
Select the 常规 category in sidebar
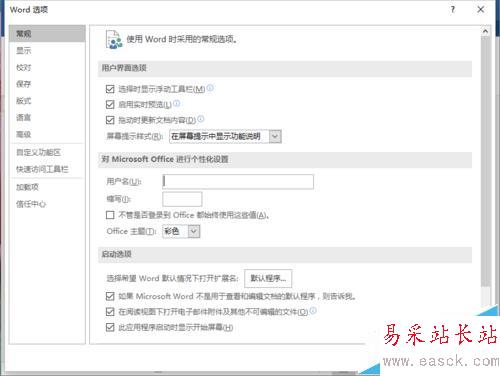pyautogui.click(x=47, y=34)
